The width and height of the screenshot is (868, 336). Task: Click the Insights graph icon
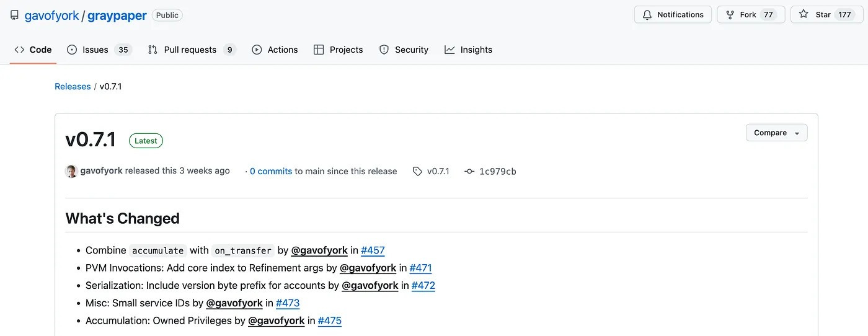(449, 50)
